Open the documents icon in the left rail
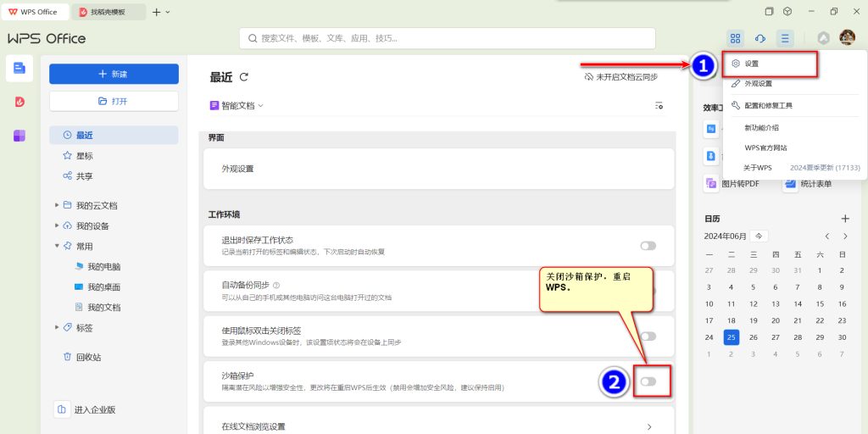868x434 pixels. [x=19, y=68]
